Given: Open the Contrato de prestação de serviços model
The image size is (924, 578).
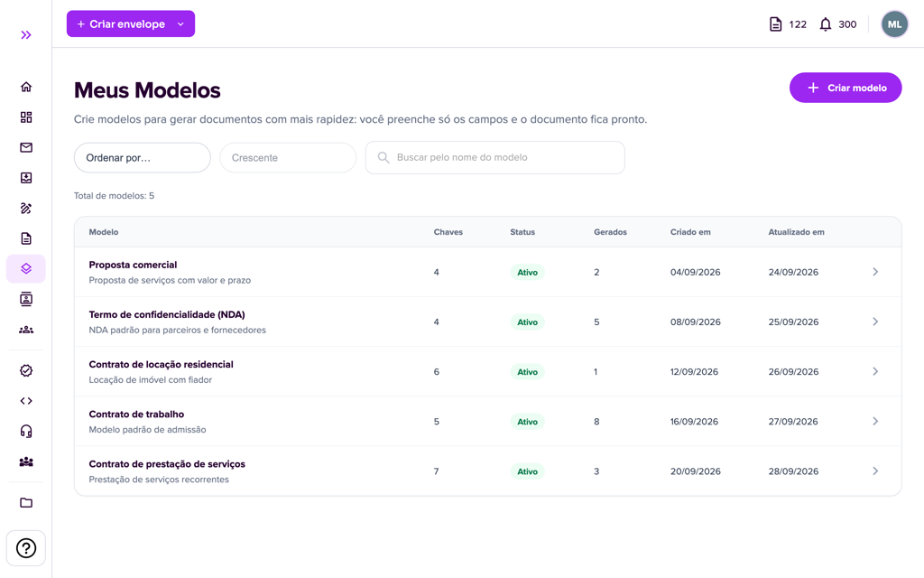Looking at the screenshot, I should click(x=167, y=464).
